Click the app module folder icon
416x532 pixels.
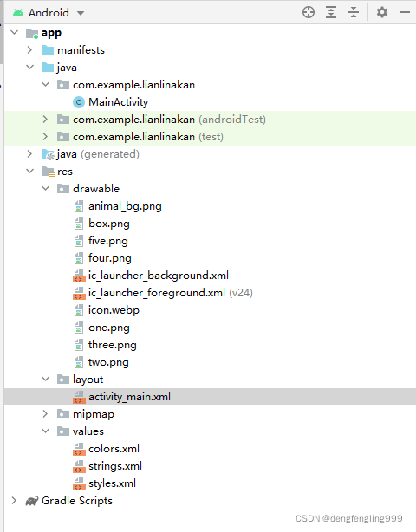click(32, 33)
